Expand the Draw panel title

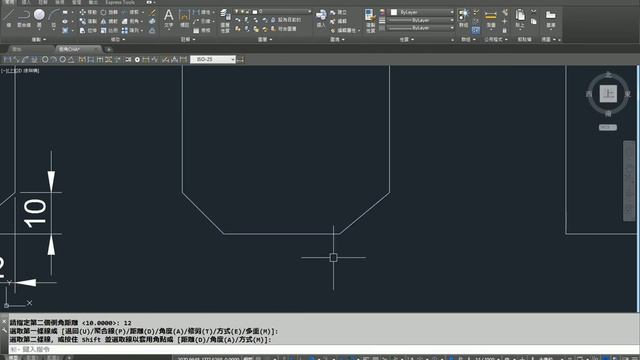(38, 40)
